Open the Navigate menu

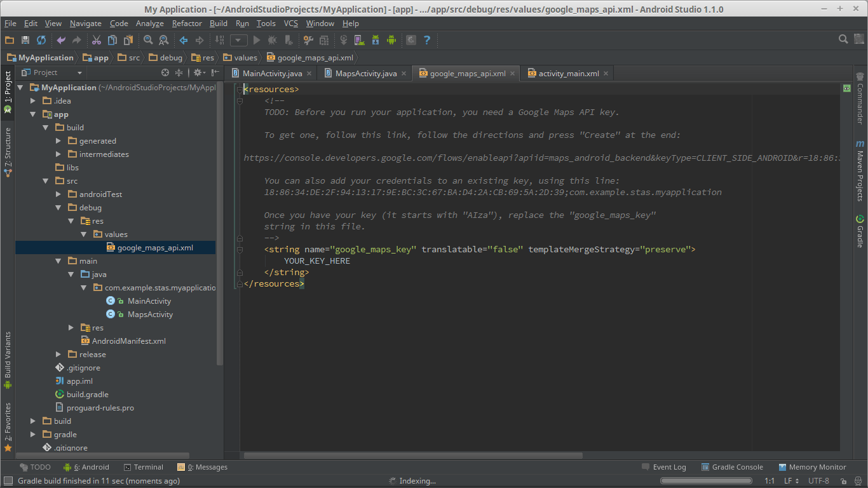click(85, 24)
